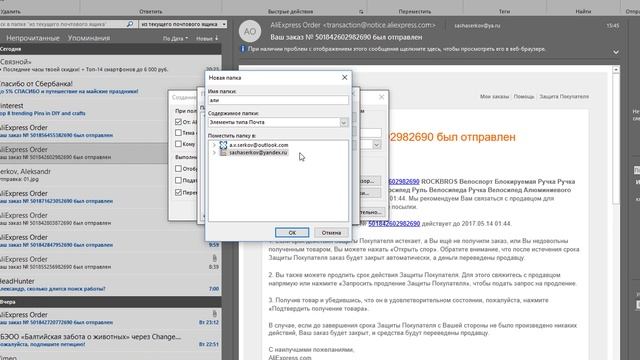Toggle the 'Перем…' checkbox in rule dialog
The image size is (640, 360).
178,192
